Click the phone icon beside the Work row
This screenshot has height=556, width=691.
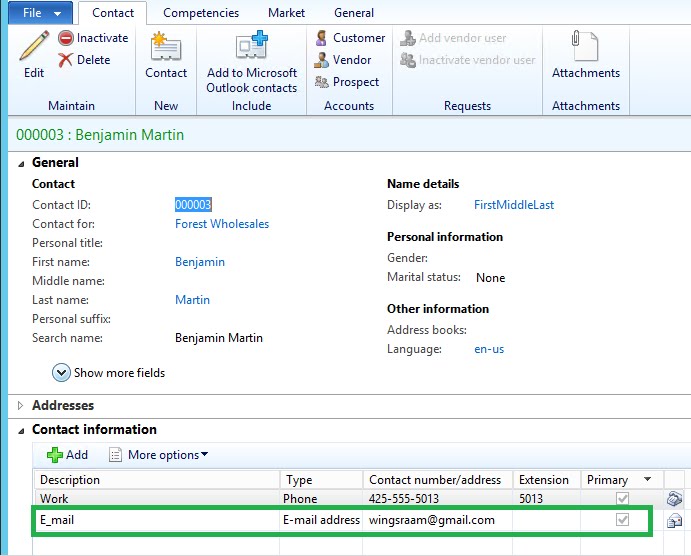click(x=674, y=499)
